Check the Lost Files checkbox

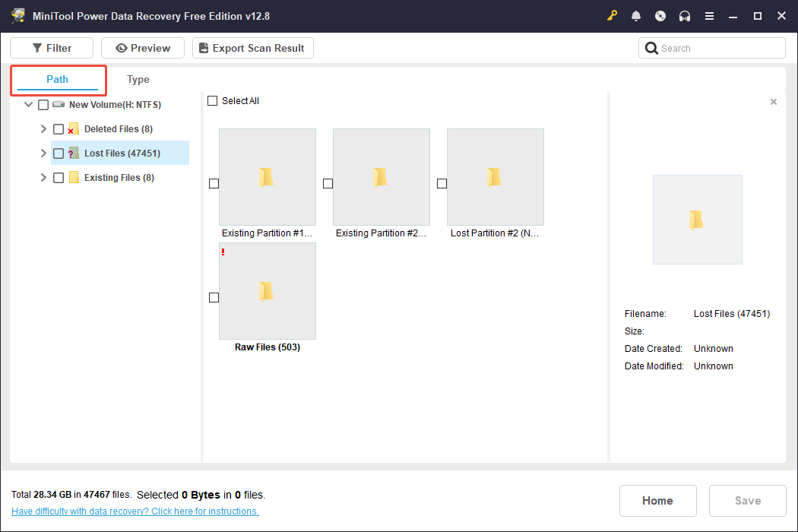tap(59, 153)
